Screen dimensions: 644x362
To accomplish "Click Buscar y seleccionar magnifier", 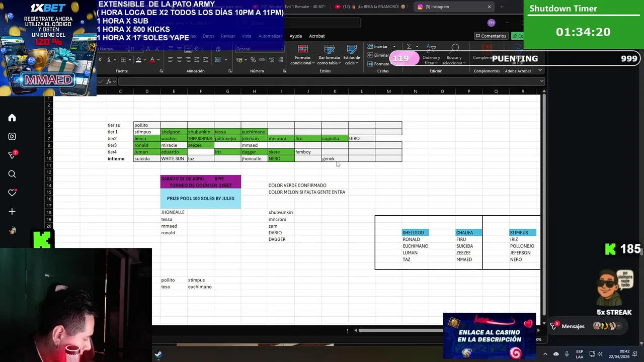I will (x=454, y=55).
